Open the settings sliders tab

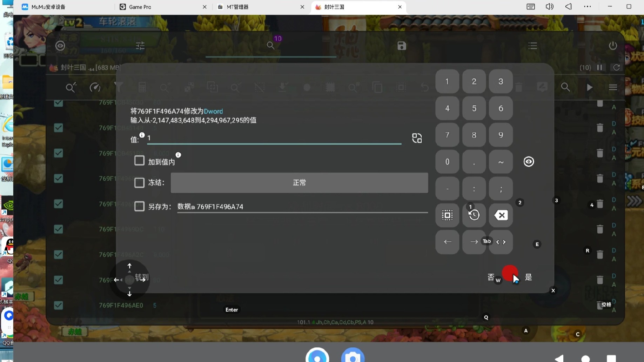click(140, 46)
